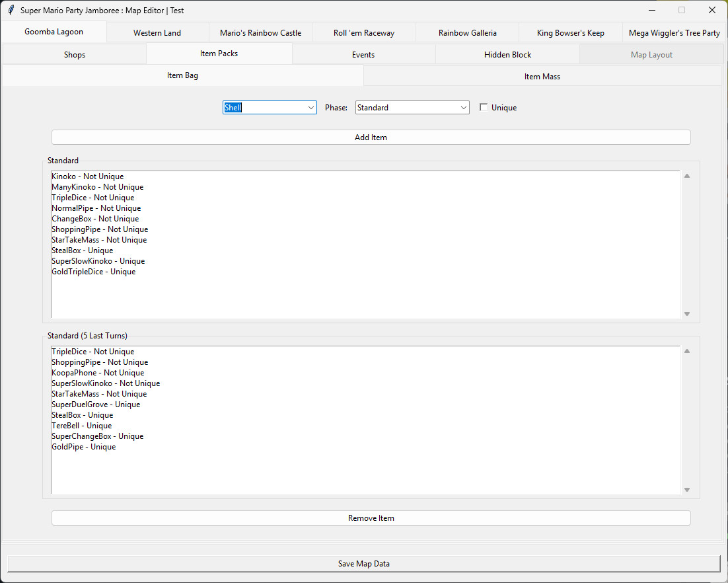Switch to the Western Land map tab
The height and width of the screenshot is (583, 728).
coord(157,32)
